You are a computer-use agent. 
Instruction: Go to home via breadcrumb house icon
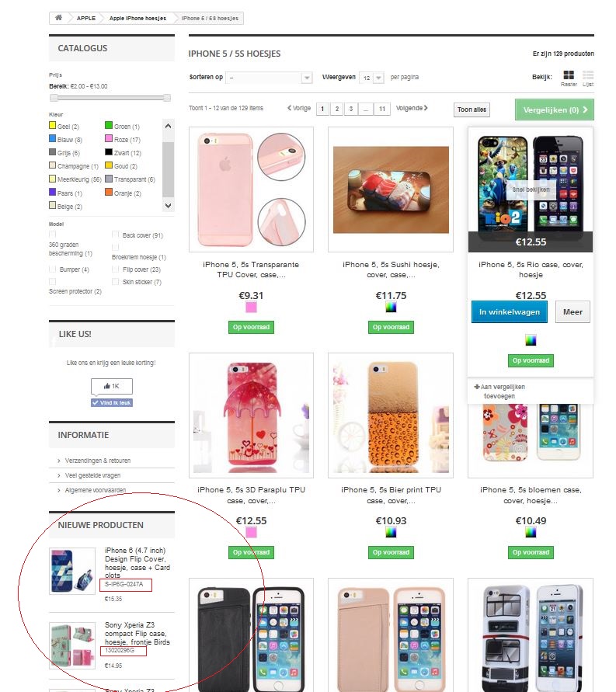click(x=58, y=18)
